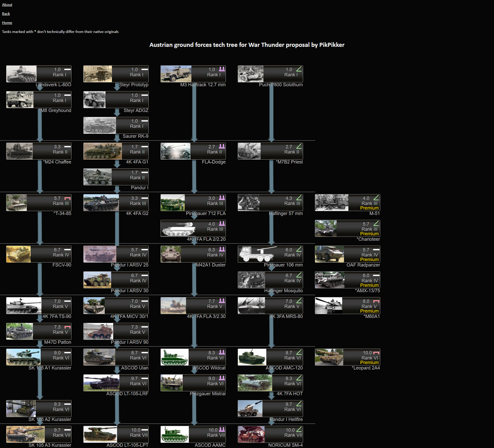Click tank destroyer icon on Pandur I Hellfire card
Viewport: 494px width, 448px height.
coord(299,404)
